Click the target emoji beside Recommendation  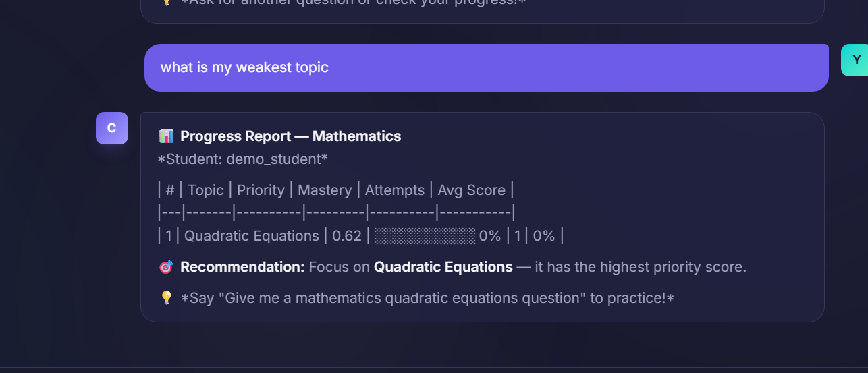click(166, 267)
